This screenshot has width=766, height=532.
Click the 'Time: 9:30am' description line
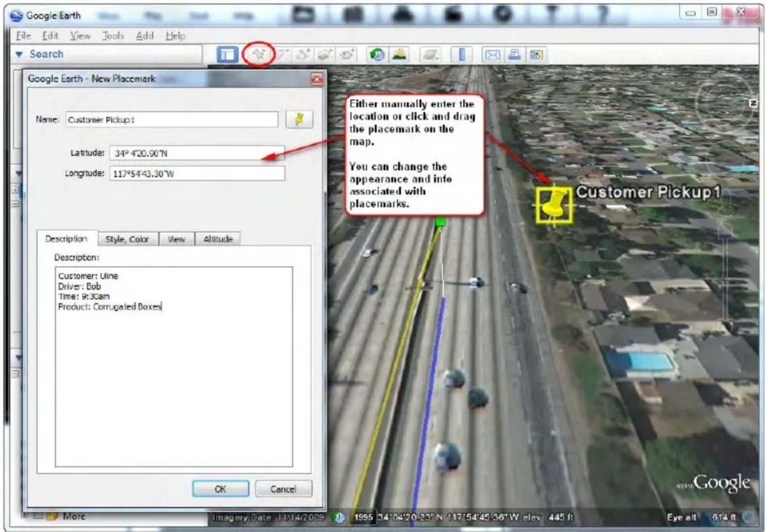84,296
